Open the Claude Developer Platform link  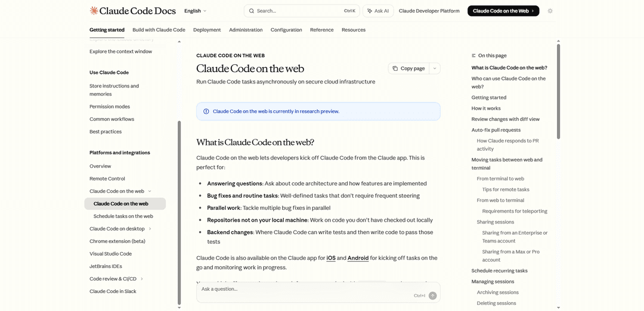pos(429,11)
